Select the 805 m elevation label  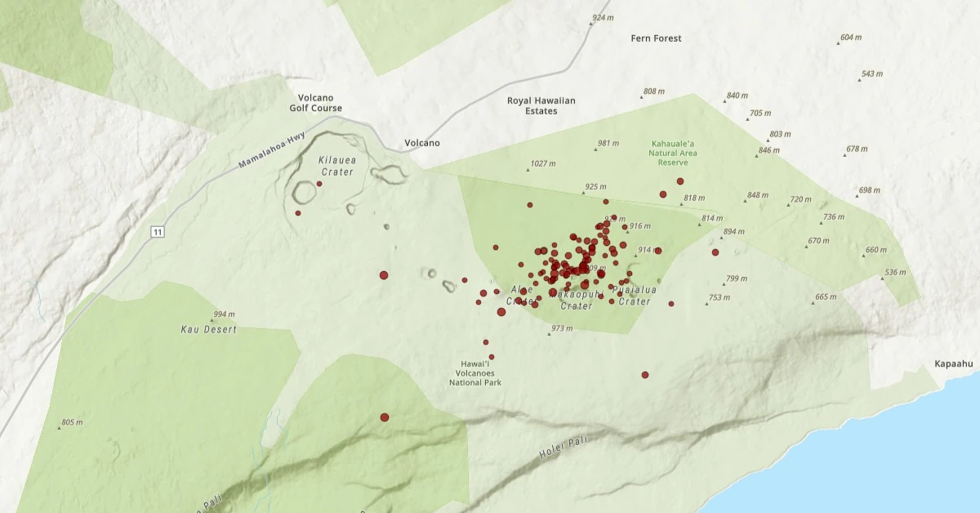coord(72,423)
